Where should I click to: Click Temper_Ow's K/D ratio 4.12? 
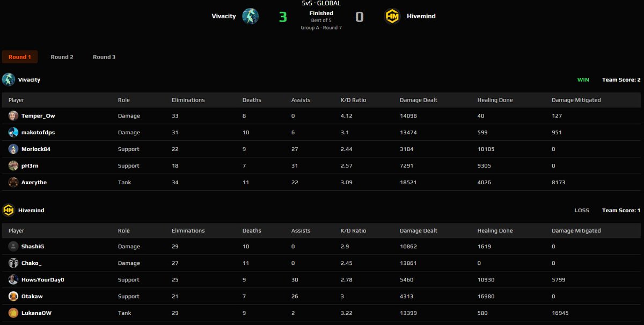(x=347, y=115)
